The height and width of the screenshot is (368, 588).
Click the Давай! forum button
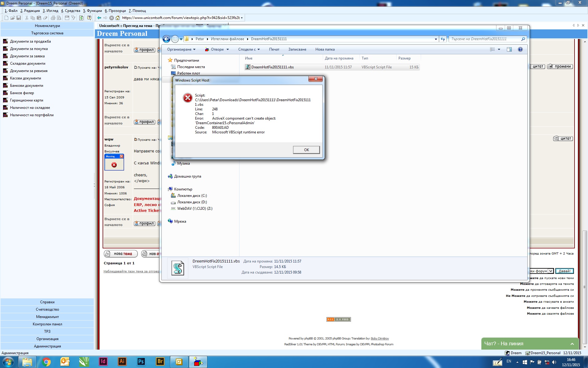564,271
